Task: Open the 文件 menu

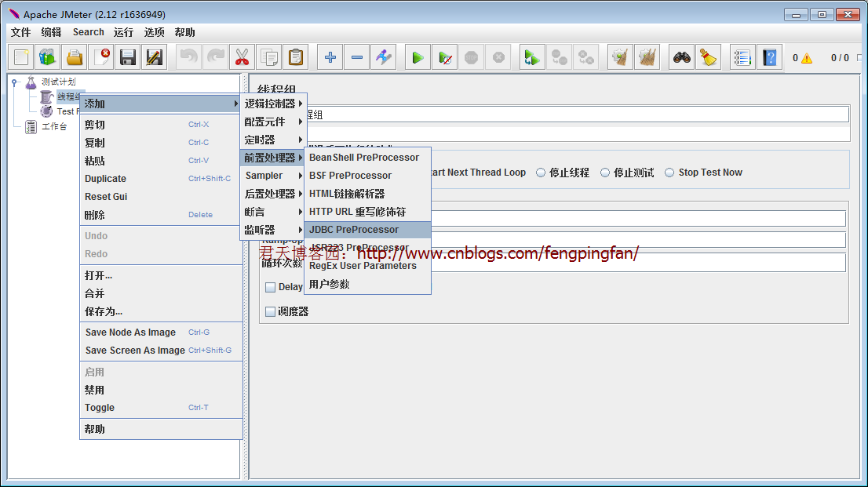Action: pyautogui.click(x=21, y=32)
